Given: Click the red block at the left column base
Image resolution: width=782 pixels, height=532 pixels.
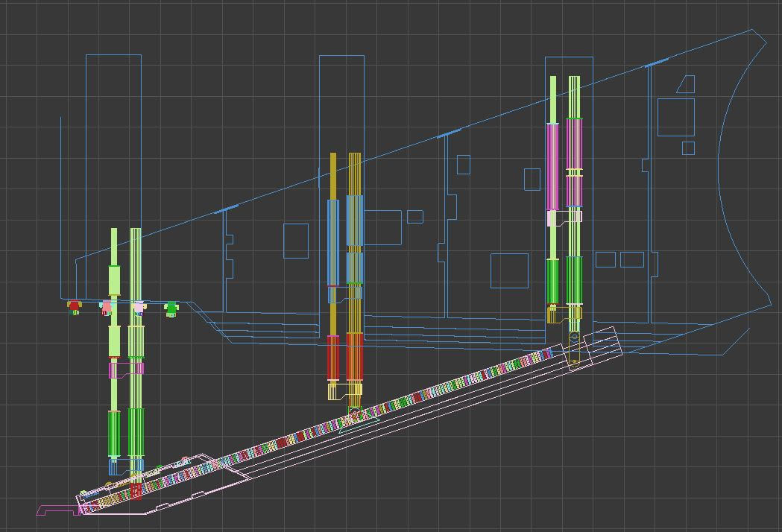Looking at the screenshot, I should [x=136, y=491].
